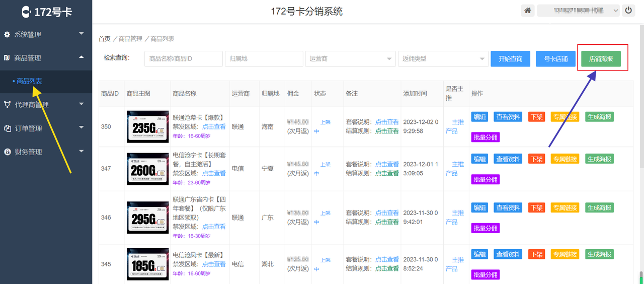
Task: Expand the 代理商管理 menu arrow
Action: 82,104
